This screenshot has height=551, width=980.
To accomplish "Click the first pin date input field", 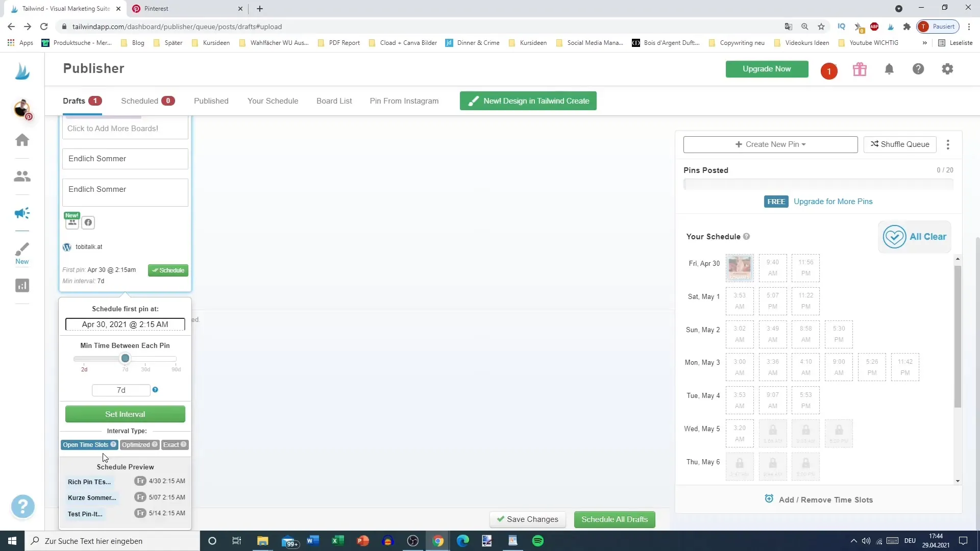I will coord(125,324).
